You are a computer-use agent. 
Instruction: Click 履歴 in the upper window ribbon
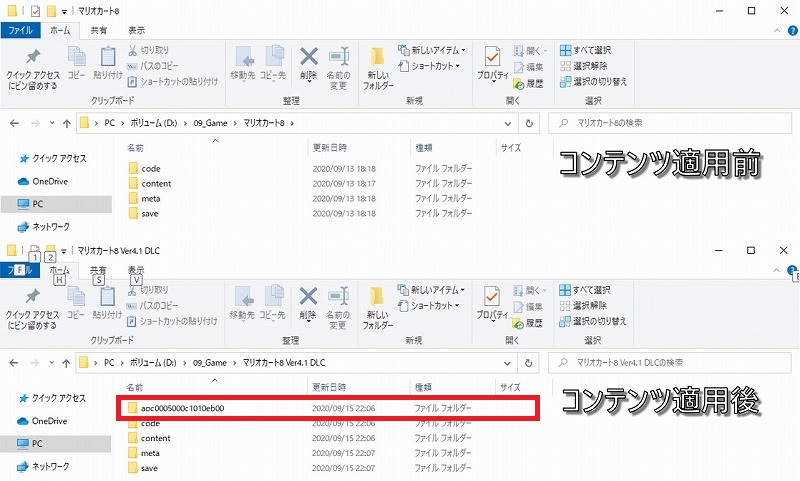[x=529, y=83]
